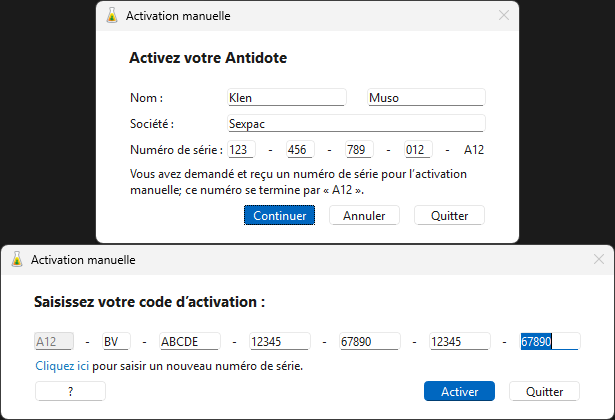
Task: Click the highlighted last activation field 67890
Action: tap(550, 341)
